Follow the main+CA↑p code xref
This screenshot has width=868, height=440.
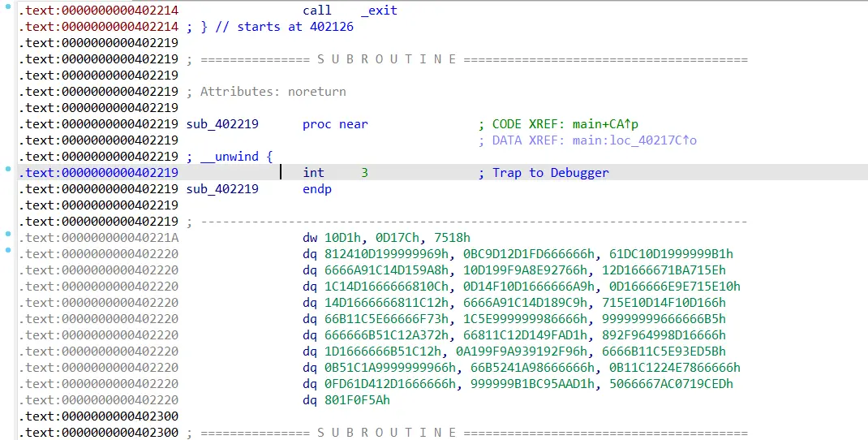tap(606, 124)
